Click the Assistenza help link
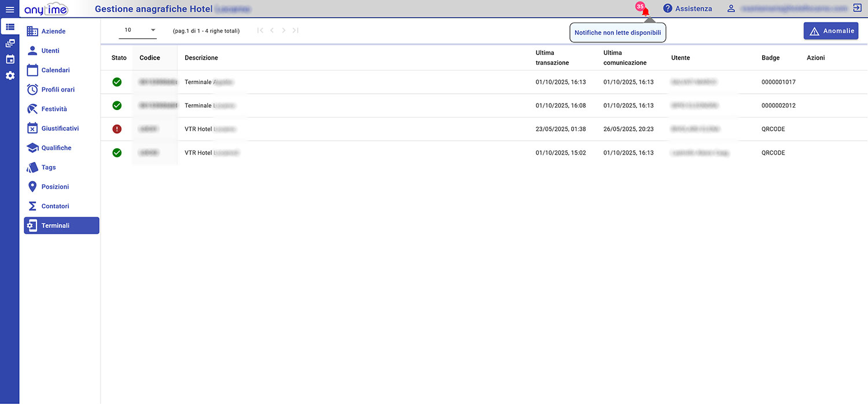 (687, 9)
